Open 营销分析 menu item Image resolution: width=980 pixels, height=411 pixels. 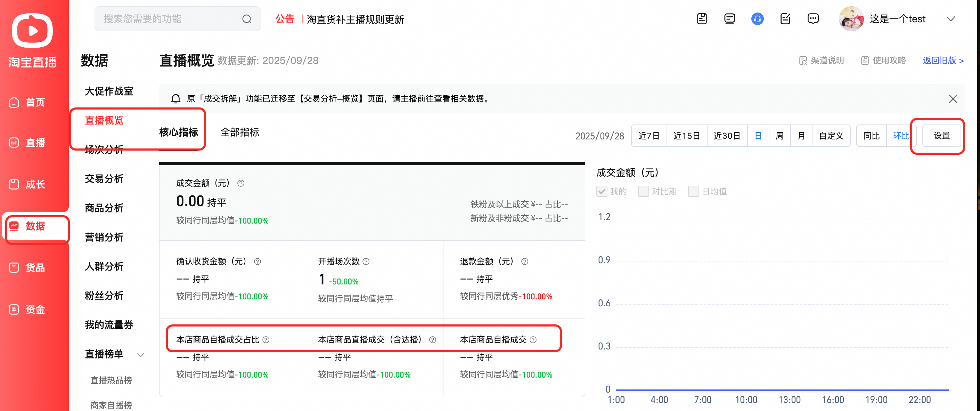click(x=104, y=237)
